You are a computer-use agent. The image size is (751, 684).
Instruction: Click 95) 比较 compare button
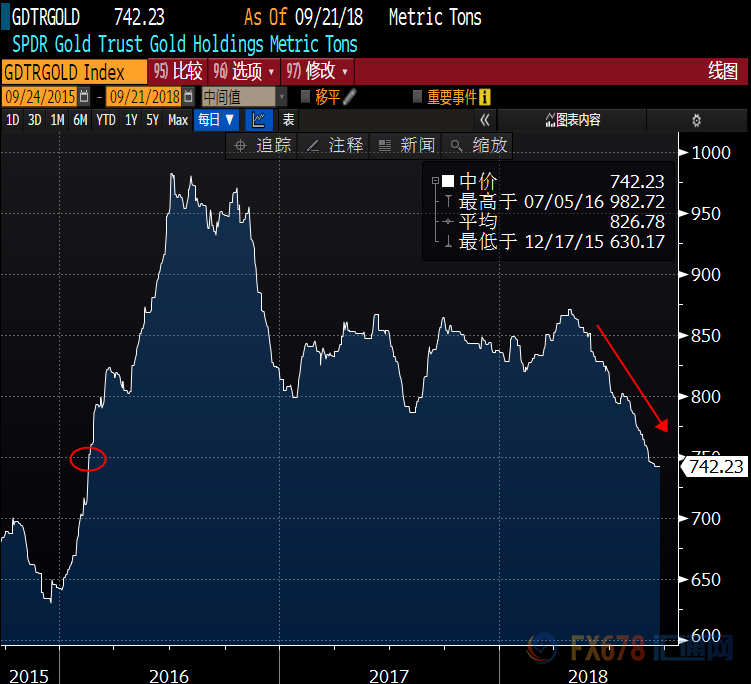pos(178,72)
